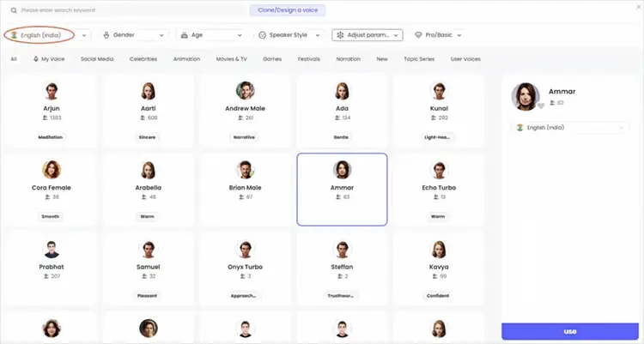
Task: Focus the search keyword input field
Action: pos(131,10)
